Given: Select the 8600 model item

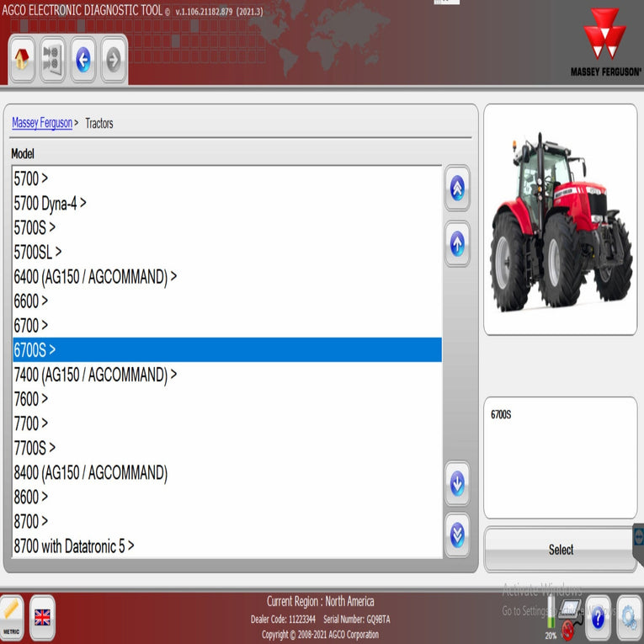Looking at the screenshot, I should click(31, 497).
